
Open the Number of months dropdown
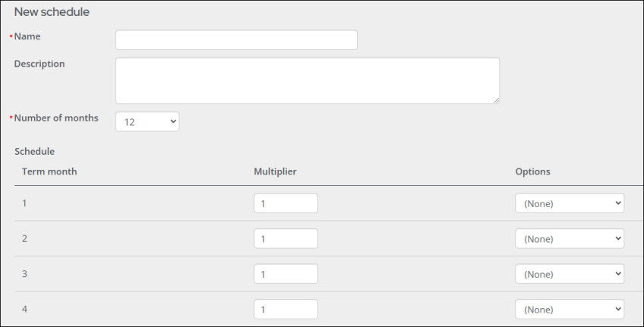click(147, 122)
